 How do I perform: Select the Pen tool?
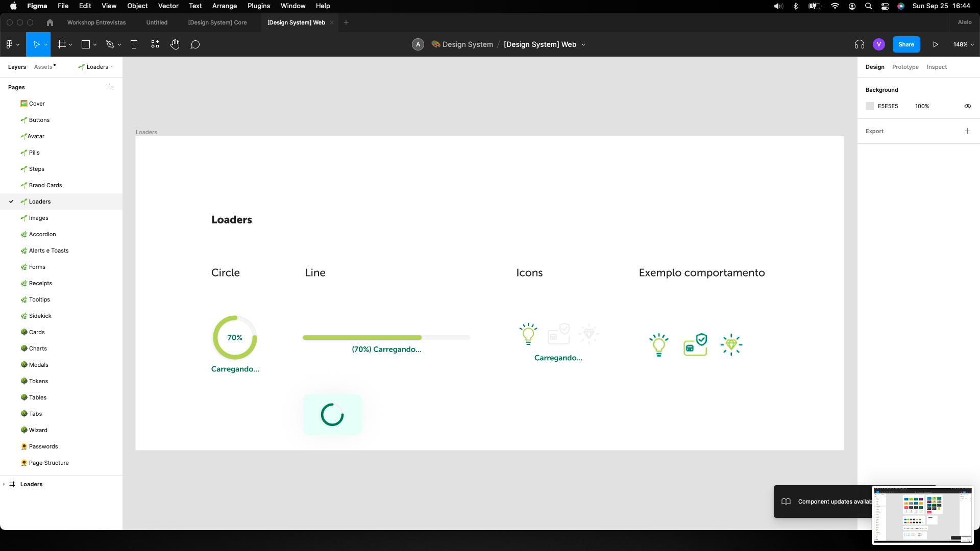coord(110,44)
